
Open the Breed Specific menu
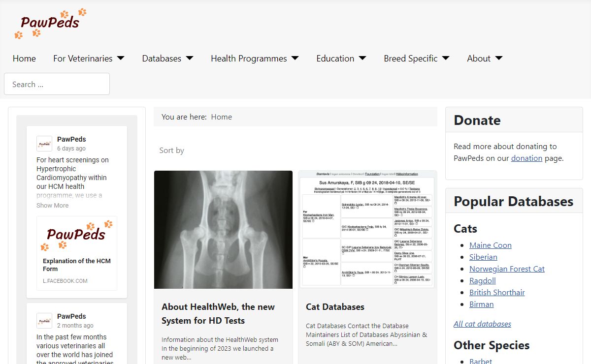(x=416, y=59)
